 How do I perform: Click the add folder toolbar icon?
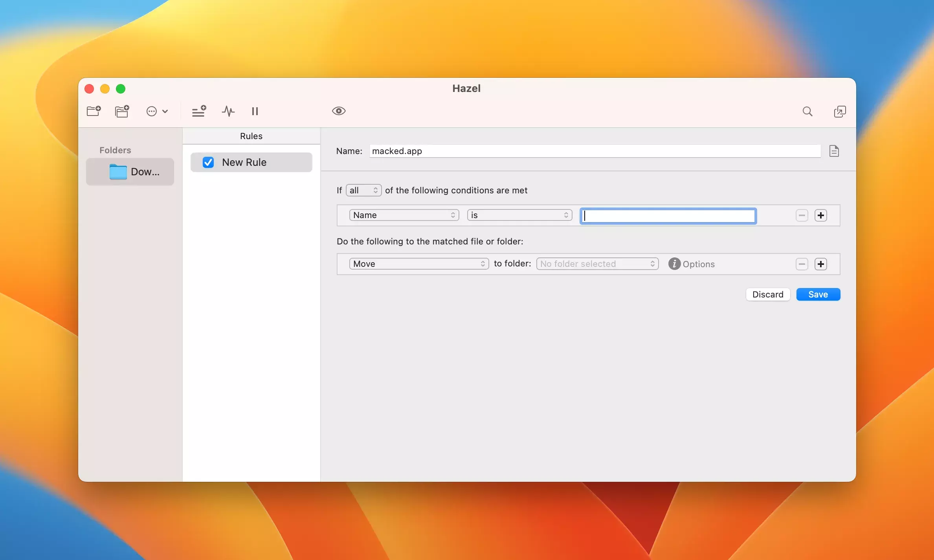[94, 111]
